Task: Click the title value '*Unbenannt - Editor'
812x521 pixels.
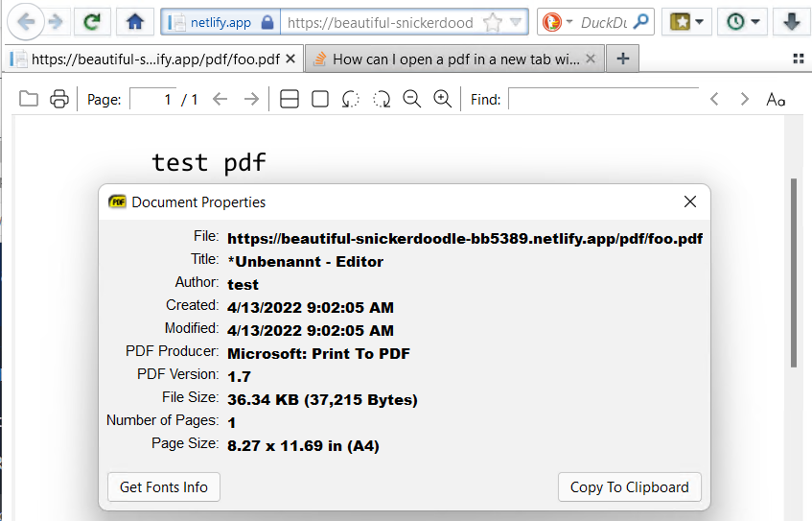Action: pos(306,261)
